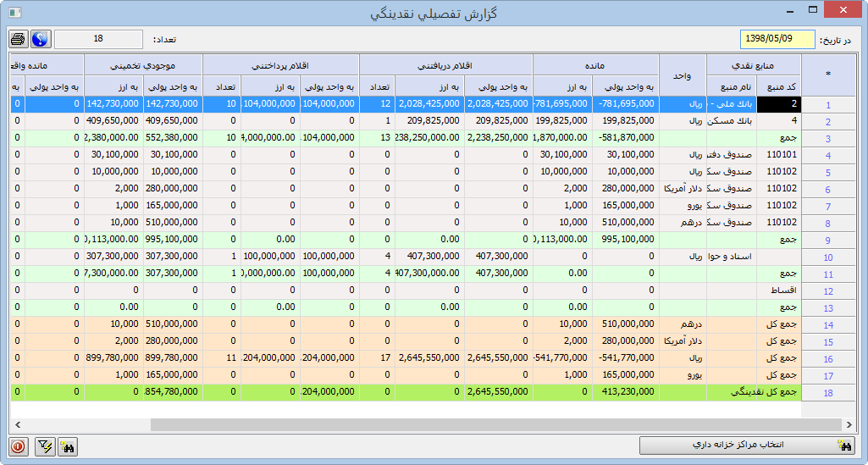
Task: Click the واحد column header
Action: (683, 75)
